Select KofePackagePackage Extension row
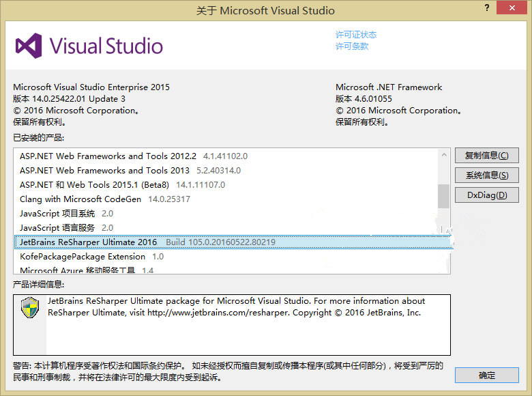 [x=226, y=257]
